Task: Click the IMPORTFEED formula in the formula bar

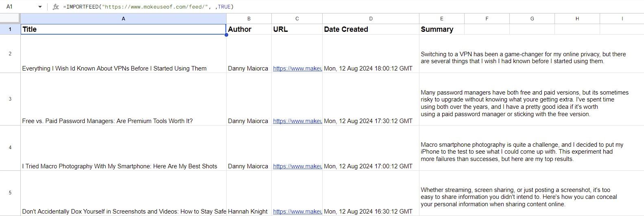Action: click(x=148, y=7)
